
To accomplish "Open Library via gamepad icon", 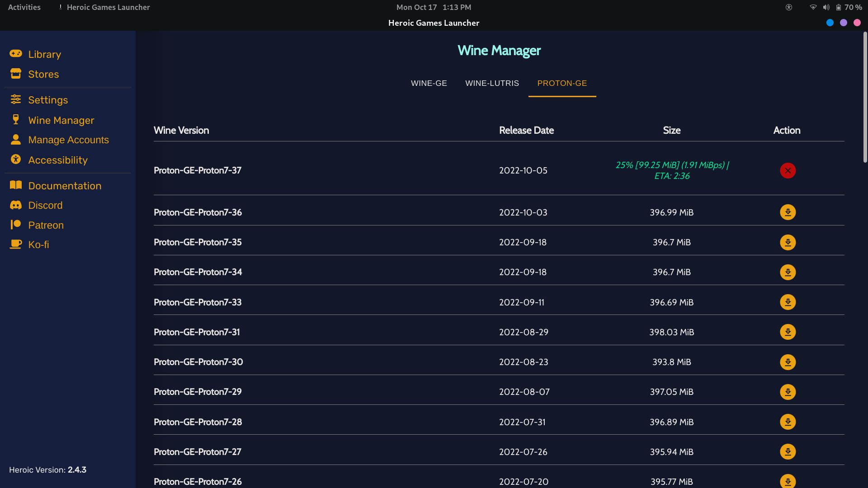I will tap(16, 54).
